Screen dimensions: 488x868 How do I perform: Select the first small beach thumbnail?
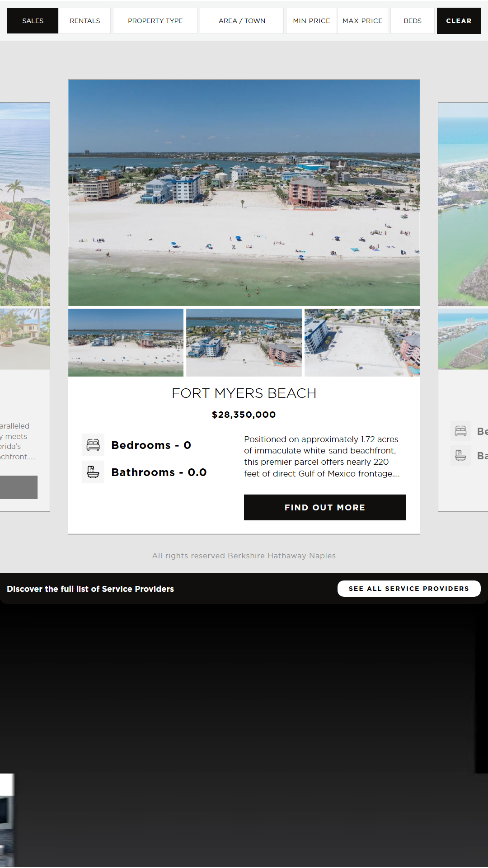click(126, 343)
